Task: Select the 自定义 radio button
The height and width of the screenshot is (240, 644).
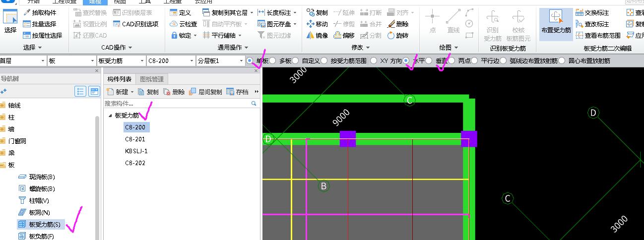Action: tap(295, 60)
